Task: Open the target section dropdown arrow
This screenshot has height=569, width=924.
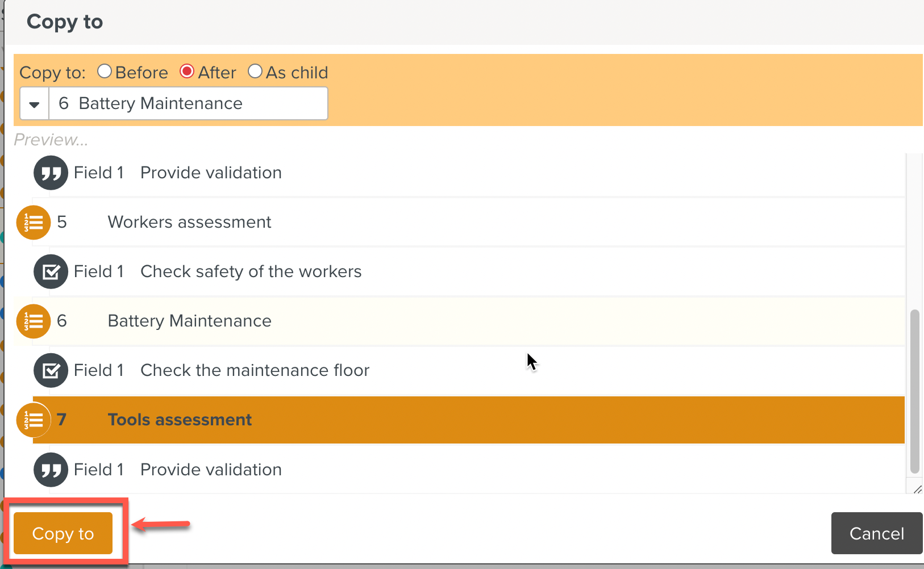Action: [35, 104]
